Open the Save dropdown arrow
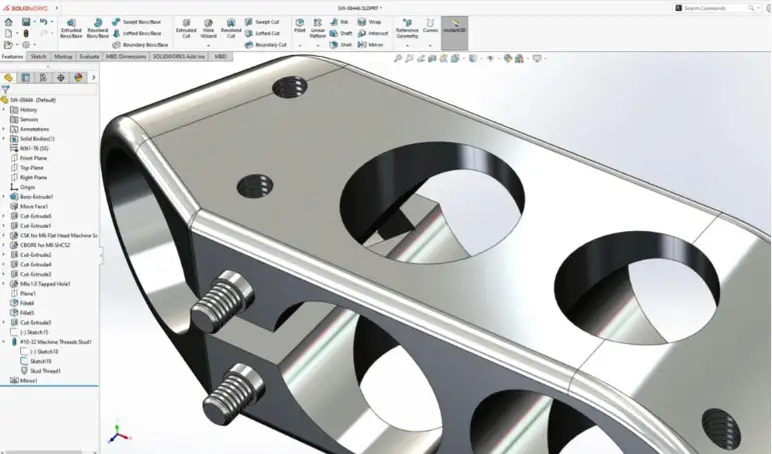Screen dimensions: 772x454 click(34, 22)
